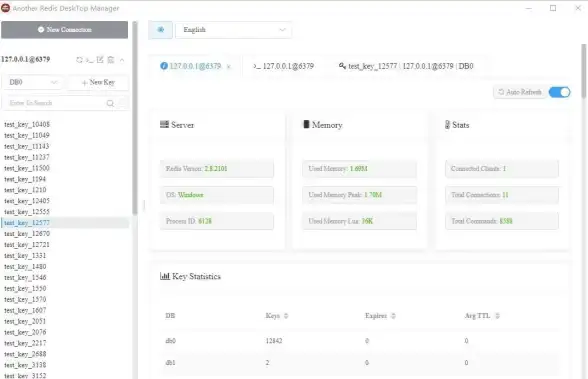The image size is (588, 379).
Task: Collapse the 127.0.0.1@6379 connection chevron
Action: [x=122, y=60]
